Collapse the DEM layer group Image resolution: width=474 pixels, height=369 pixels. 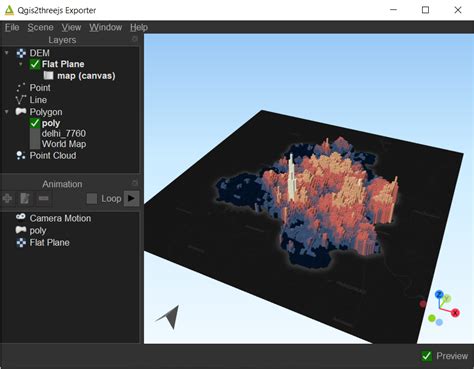pyautogui.click(x=7, y=53)
